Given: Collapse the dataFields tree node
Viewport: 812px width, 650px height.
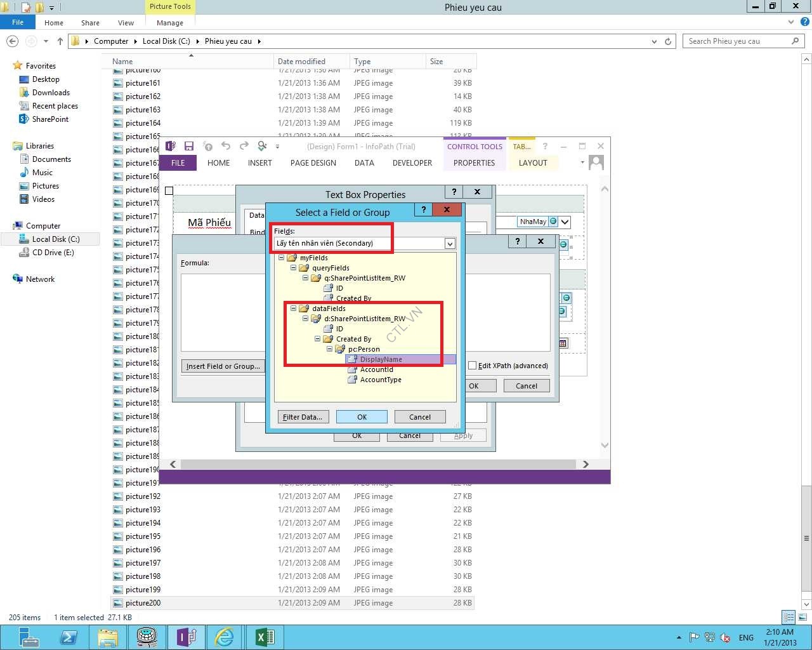Looking at the screenshot, I should (x=293, y=308).
